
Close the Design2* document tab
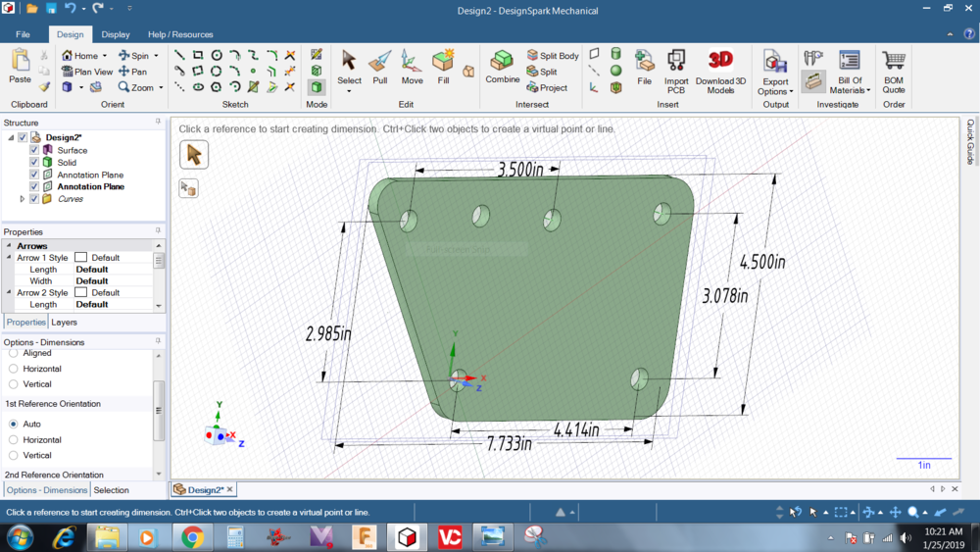[230, 489]
